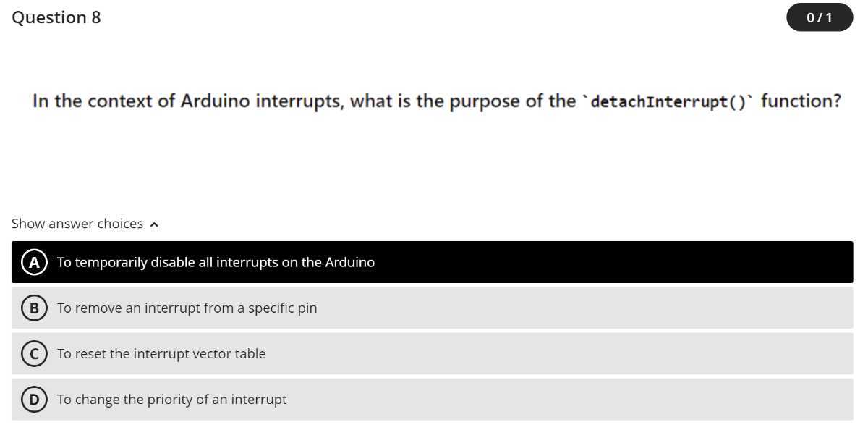Select "To change the priority of an interrupt"
The height and width of the screenshot is (430, 868).
(x=433, y=399)
